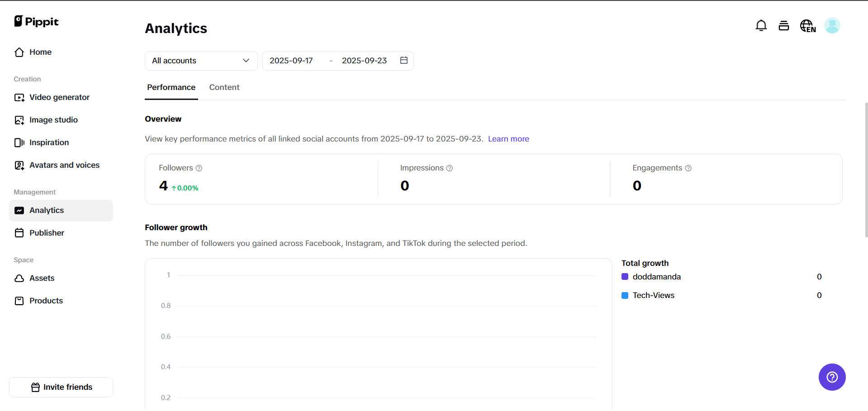Go to Publisher in sidebar
Screen dimensions: 868x411
tap(47, 233)
